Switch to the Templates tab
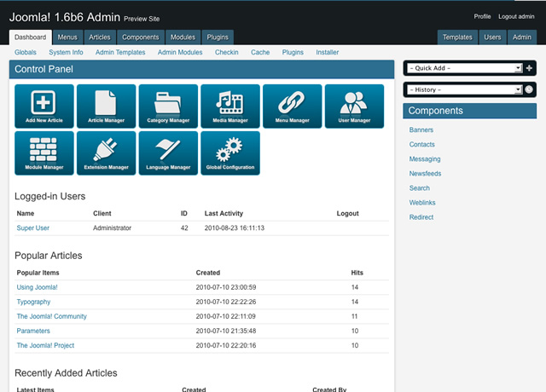 point(457,37)
